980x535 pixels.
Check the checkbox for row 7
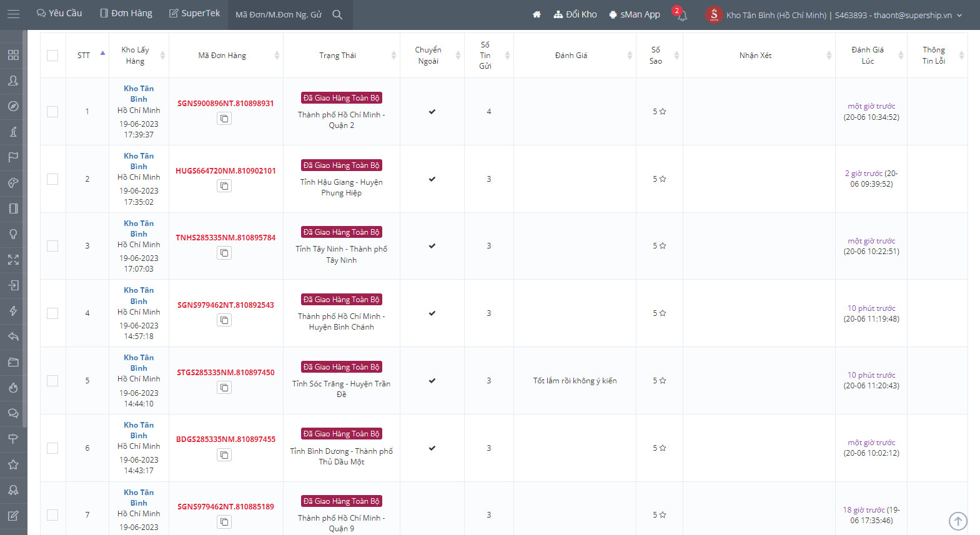click(x=52, y=515)
